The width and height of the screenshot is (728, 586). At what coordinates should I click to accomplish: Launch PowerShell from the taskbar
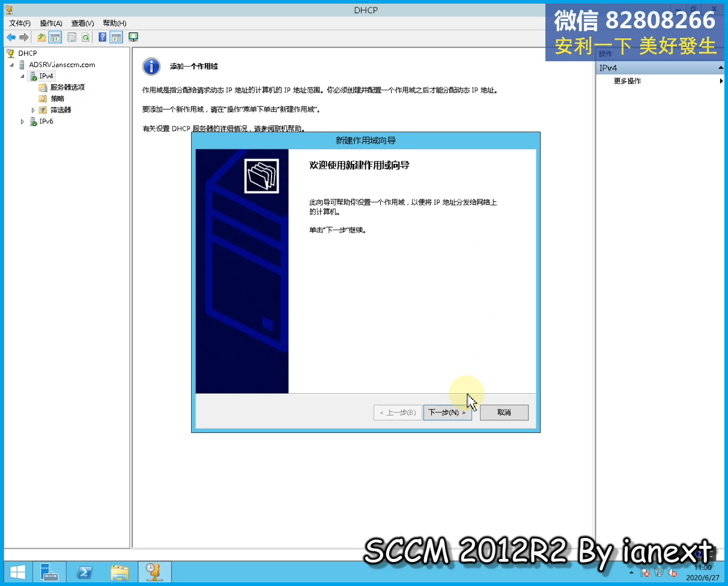[85, 572]
